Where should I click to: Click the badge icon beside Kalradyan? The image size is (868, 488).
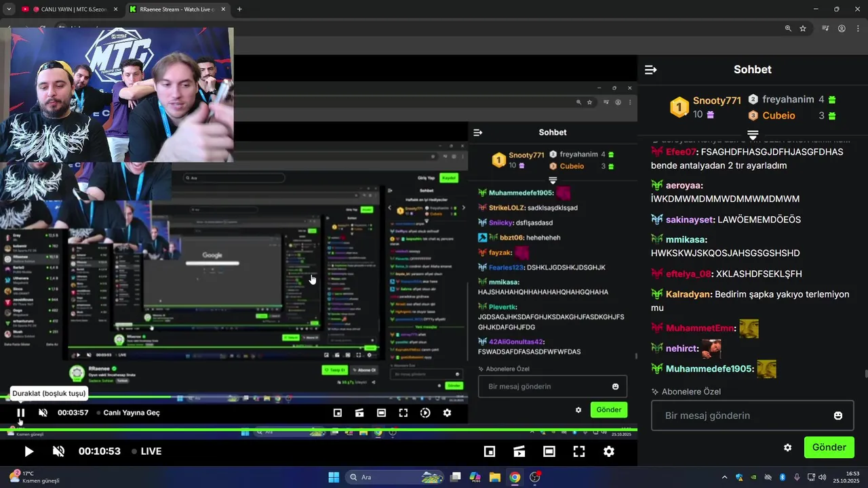656,294
